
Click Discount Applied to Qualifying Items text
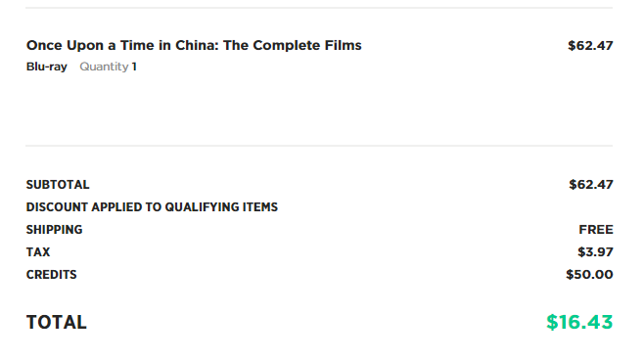152,207
